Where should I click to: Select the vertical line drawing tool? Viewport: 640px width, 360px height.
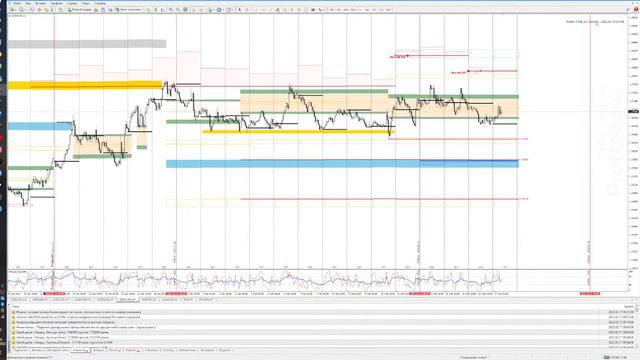(256, 9)
